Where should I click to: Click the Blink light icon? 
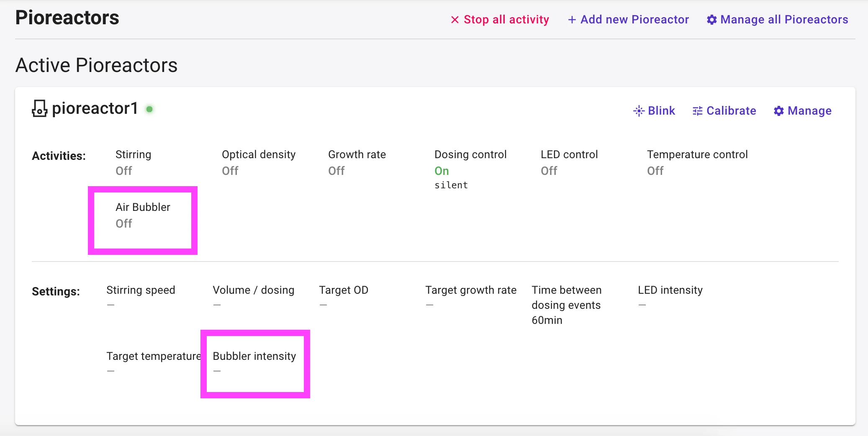(639, 111)
